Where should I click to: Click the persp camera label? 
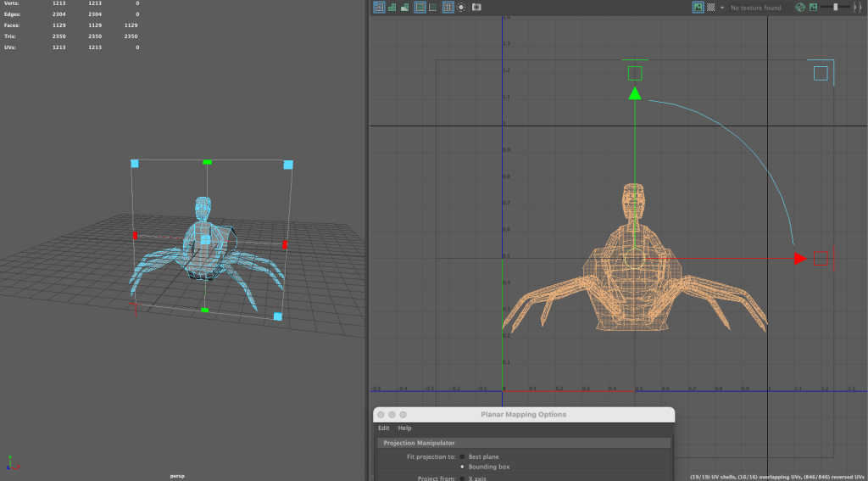(178, 476)
